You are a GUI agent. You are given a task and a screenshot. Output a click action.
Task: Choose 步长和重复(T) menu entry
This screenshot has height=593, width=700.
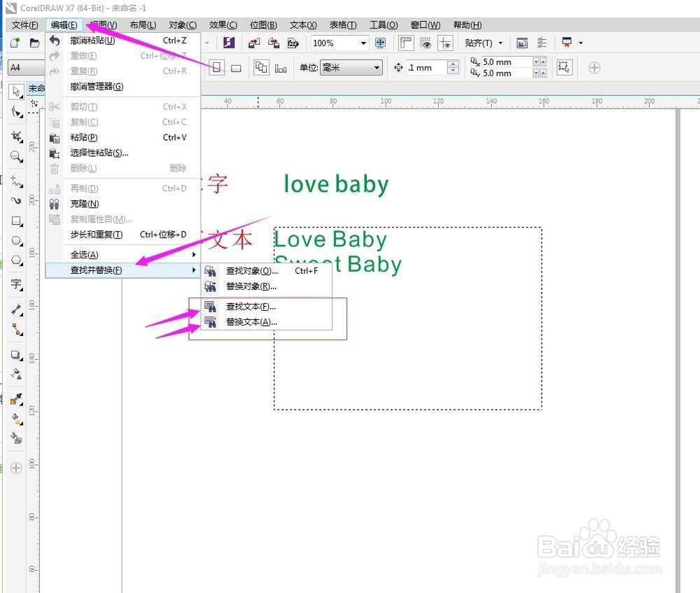[122, 235]
